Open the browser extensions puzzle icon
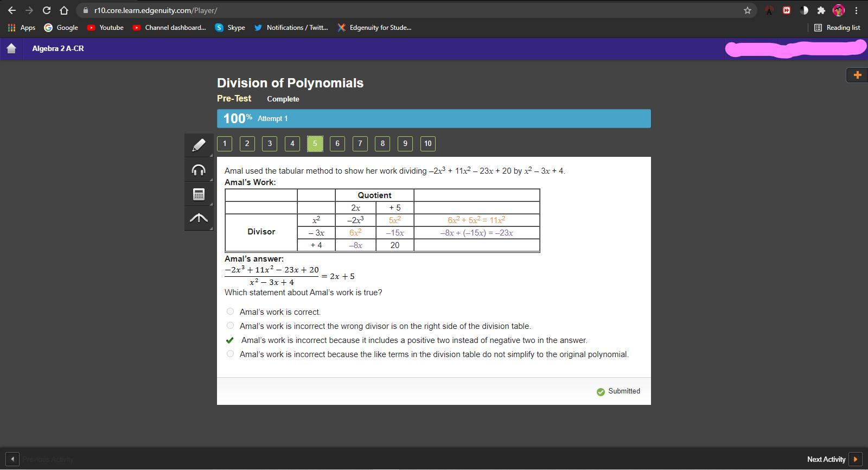 821,10
